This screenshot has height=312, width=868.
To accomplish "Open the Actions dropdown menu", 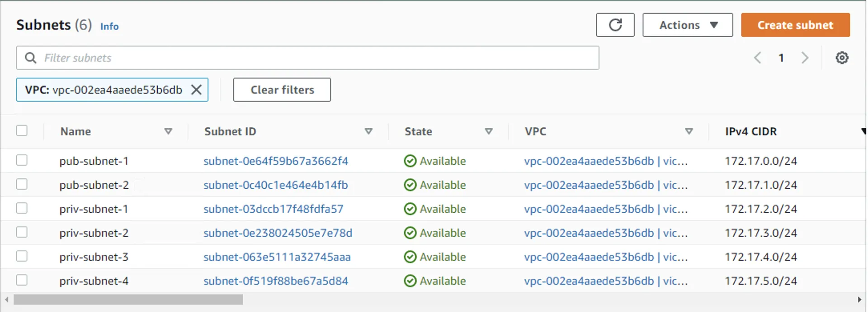I will click(687, 25).
